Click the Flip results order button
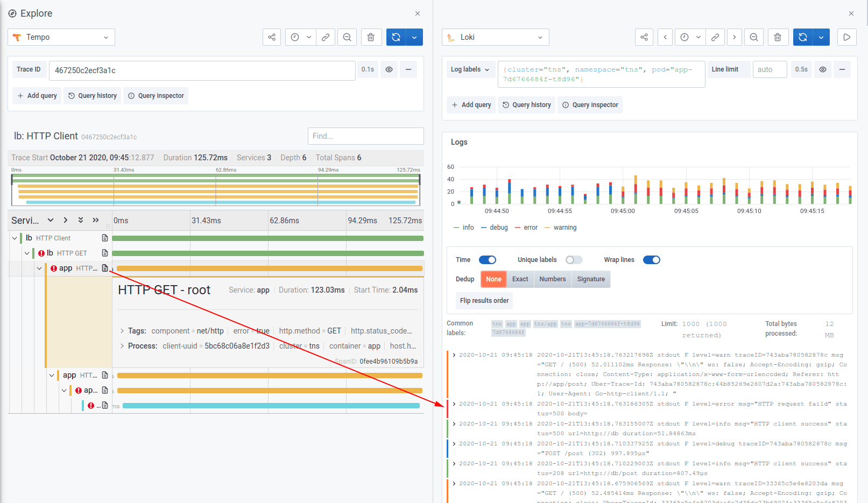The width and height of the screenshot is (868, 503). click(x=484, y=301)
